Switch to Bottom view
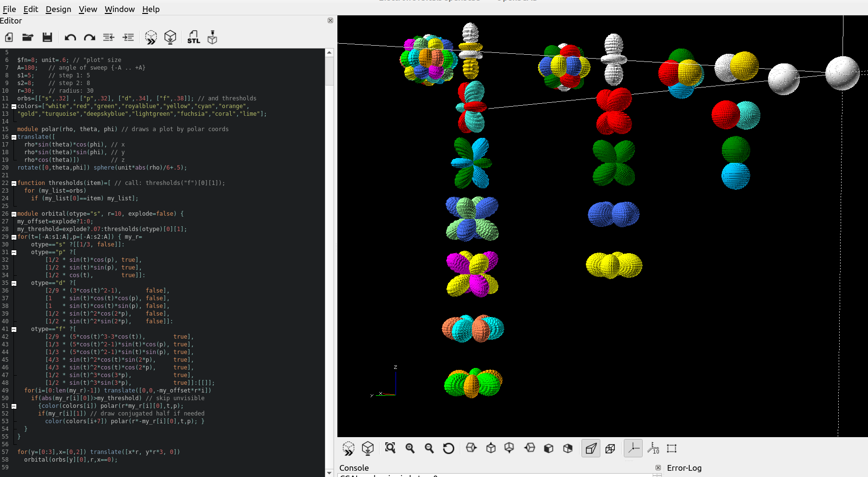The width and height of the screenshot is (868, 477). 509,448
